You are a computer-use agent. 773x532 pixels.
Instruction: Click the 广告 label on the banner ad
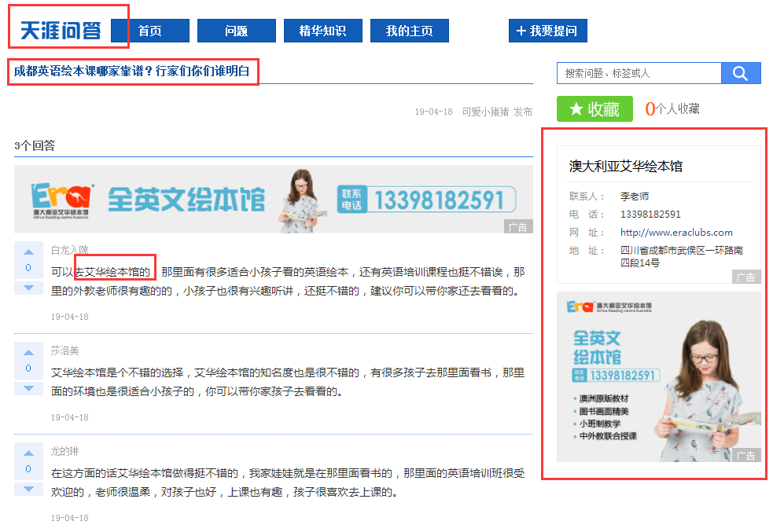518,226
